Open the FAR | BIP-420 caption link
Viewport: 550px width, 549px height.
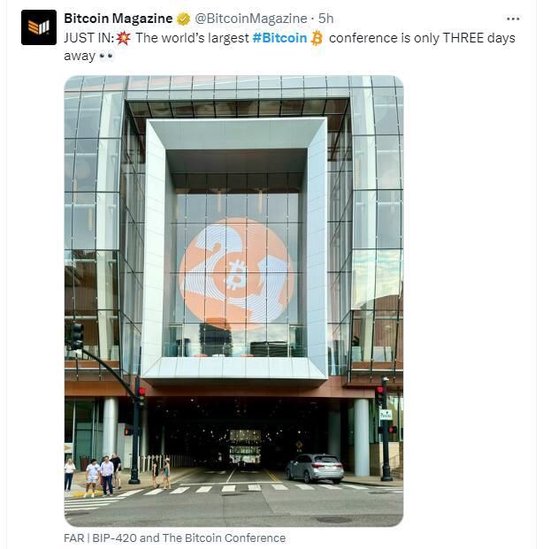pos(175,538)
